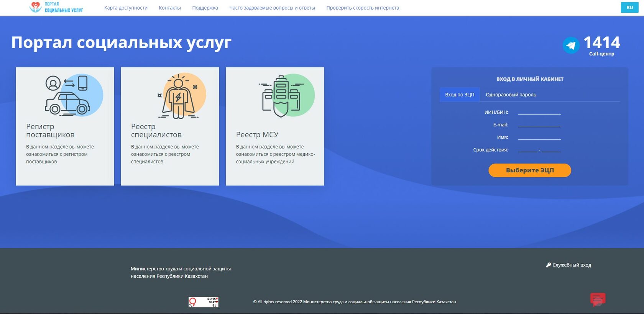Image resolution: width=644 pixels, height=314 pixels.
Task: Click Проверить скорость интернета link
Action: coord(363,8)
